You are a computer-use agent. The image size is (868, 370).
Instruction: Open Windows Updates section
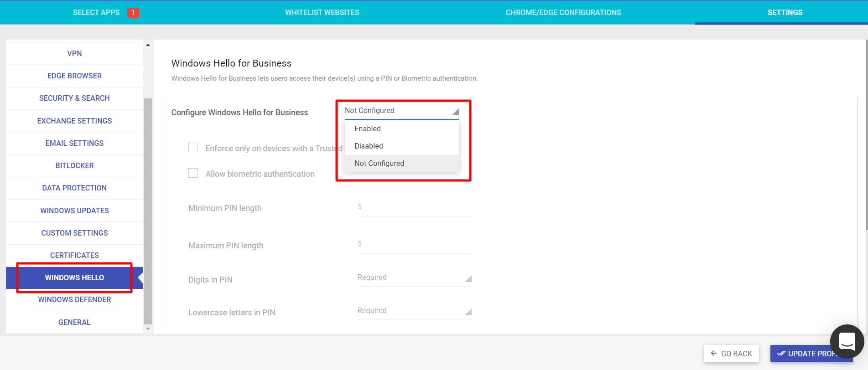(x=74, y=211)
